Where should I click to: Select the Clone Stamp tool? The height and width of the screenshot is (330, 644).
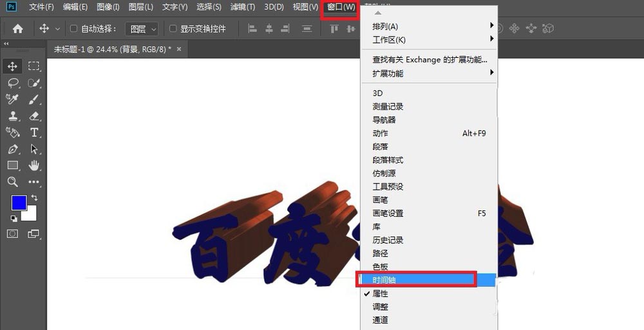pyautogui.click(x=13, y=116)
